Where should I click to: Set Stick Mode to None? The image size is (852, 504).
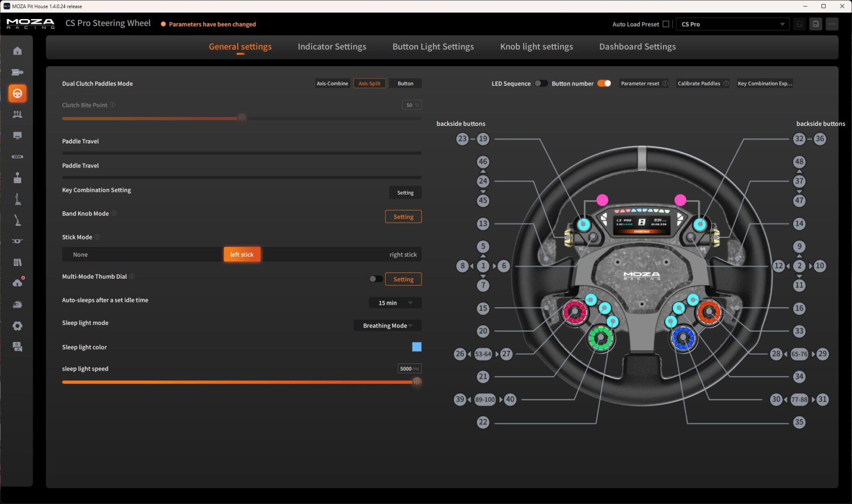(80, 254)
